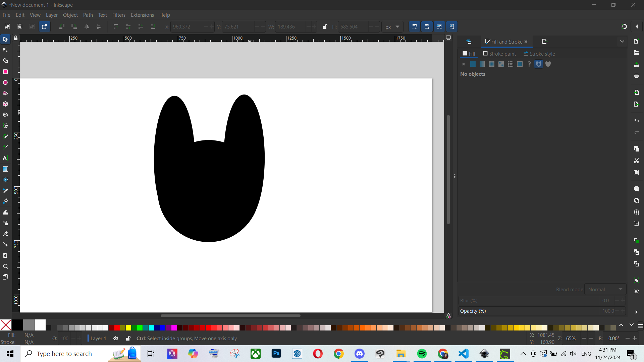644x362 pixels.
Task: Click the white palette swatch
Action: click(x=40, y=325)
